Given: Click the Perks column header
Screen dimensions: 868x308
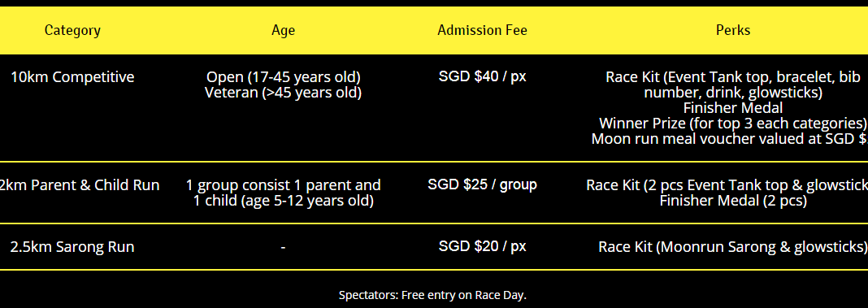Looking at the screenshot, I should [733, 30].
